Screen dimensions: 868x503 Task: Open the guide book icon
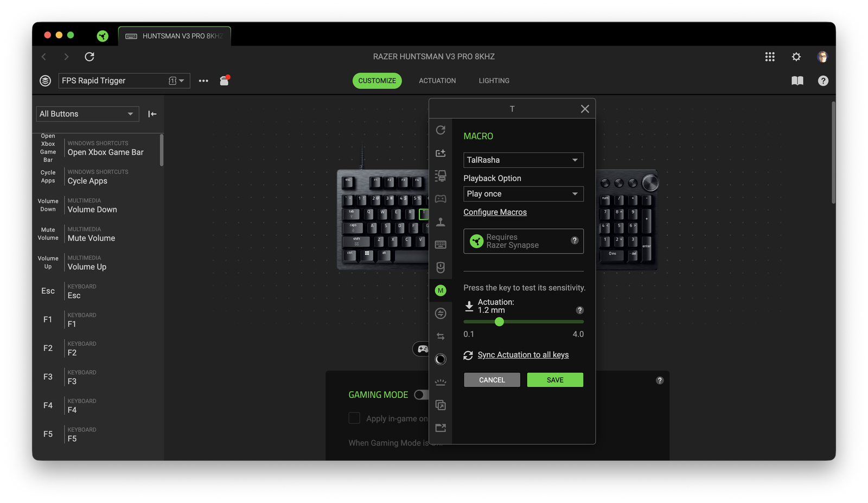797,81
